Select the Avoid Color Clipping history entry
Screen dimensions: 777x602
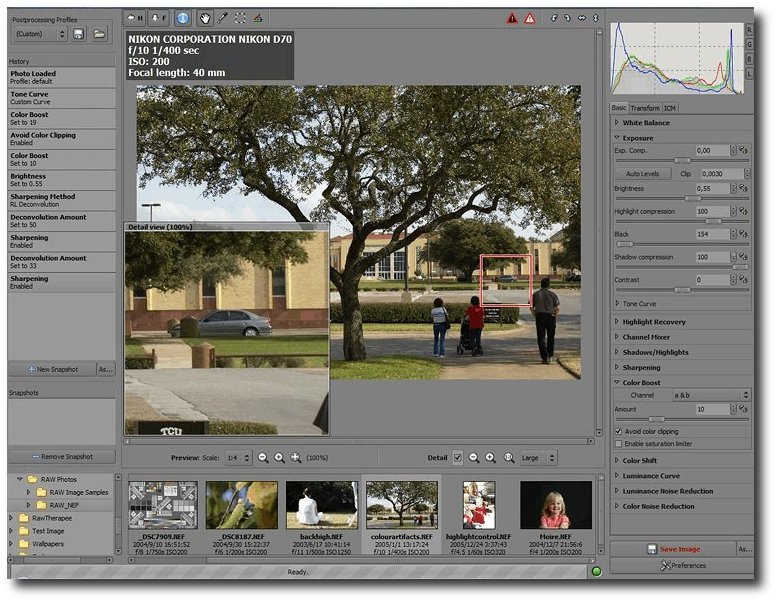click(61, 139)
